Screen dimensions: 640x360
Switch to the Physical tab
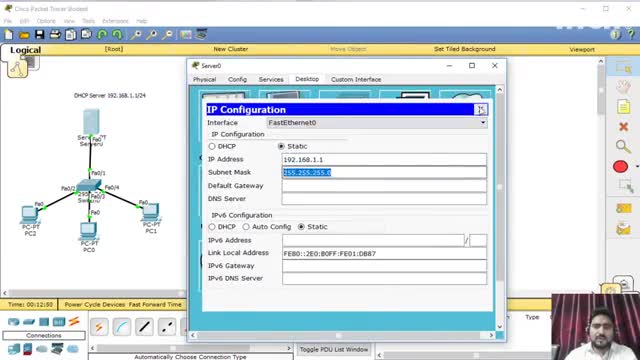pyautogui.click(x=204, y=79)
